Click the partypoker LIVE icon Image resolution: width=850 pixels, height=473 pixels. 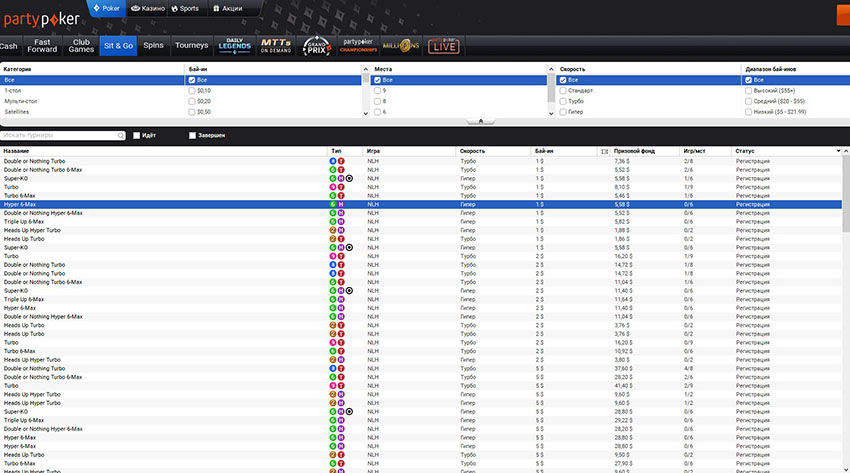tap(445, 45)
